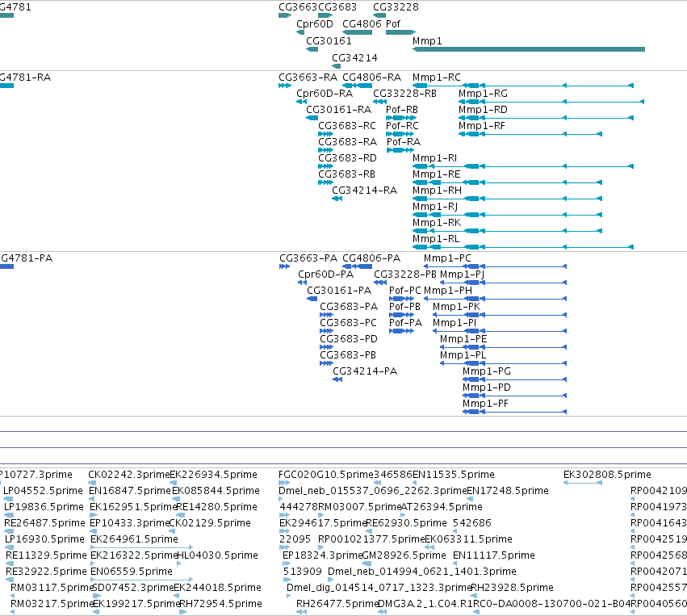Select transcript Mmp1-RF label
This screenshot has width=687, height=616.
tap(481, 126)
